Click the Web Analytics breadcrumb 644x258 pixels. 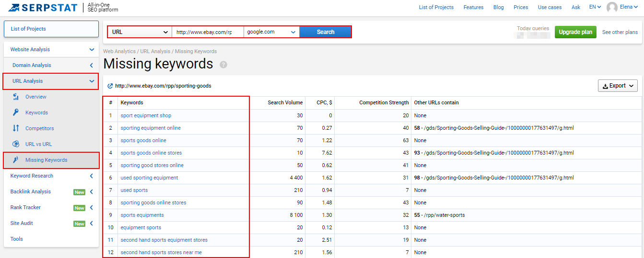coord(120,51)
